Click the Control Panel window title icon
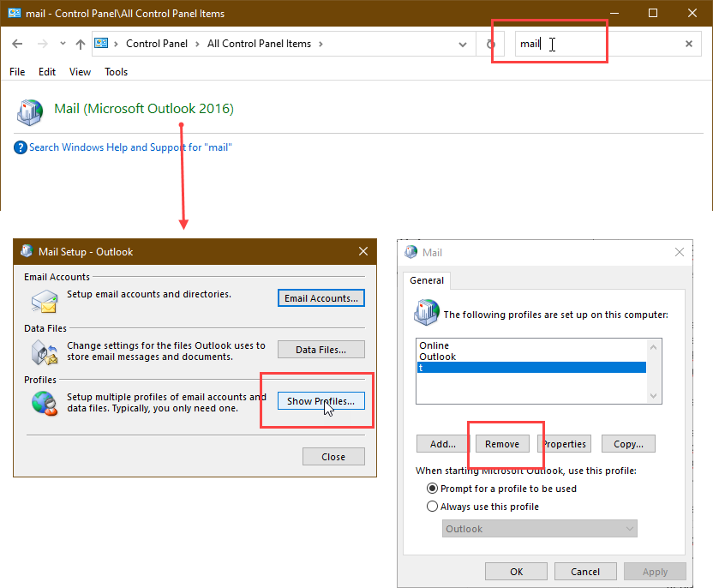713x588 pixels. pyautogui.click(x=15, y=13)
